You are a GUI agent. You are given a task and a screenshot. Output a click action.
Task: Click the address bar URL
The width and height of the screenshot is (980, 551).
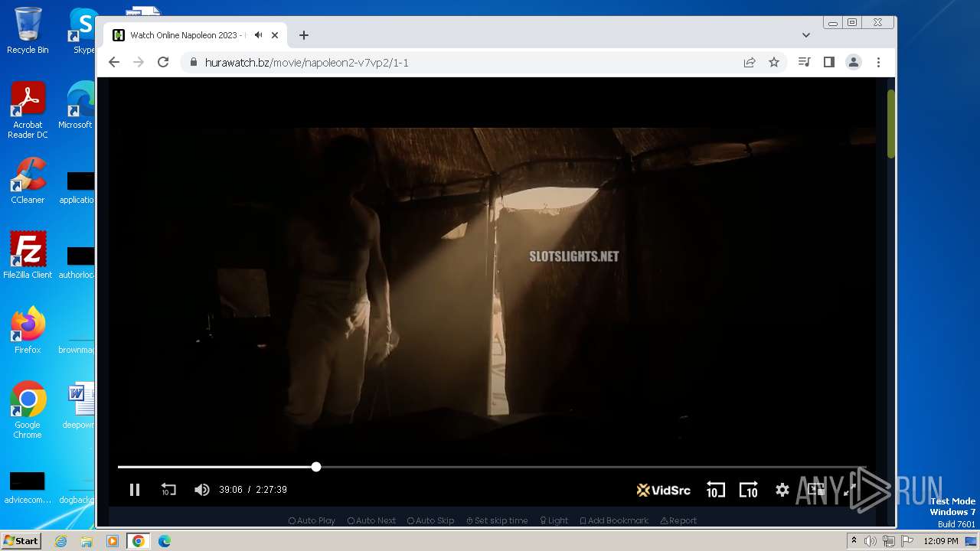307,63
